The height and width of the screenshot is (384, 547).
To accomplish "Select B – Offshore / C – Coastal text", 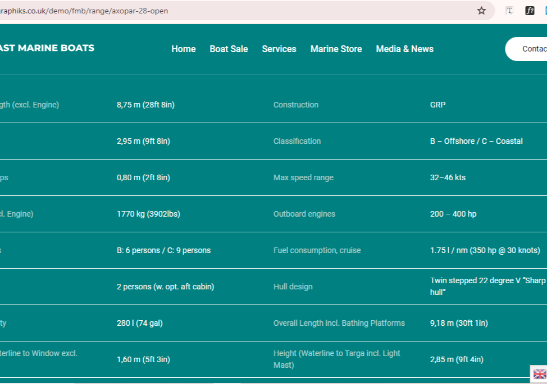I will [x=476, y=141].
